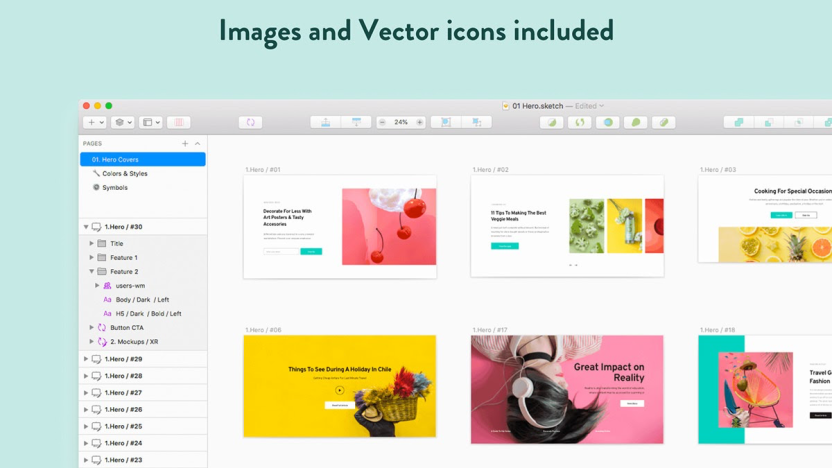Click the 1.Hero / #02 artboard label
The width and height of the screenshot is (832, 468).
coord(490,170)
